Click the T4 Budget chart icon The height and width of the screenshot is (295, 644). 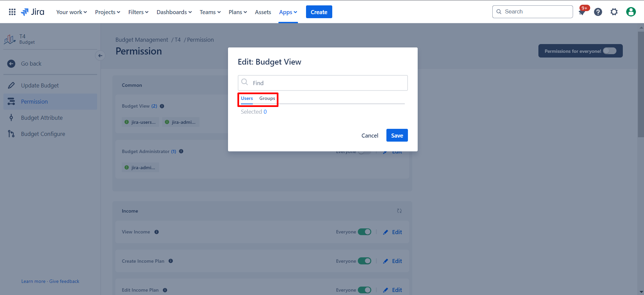(10, 39)
